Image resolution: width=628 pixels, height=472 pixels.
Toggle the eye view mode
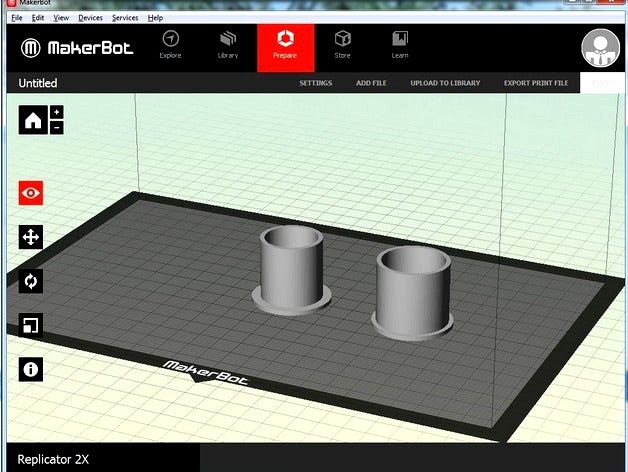click(31, 193)
